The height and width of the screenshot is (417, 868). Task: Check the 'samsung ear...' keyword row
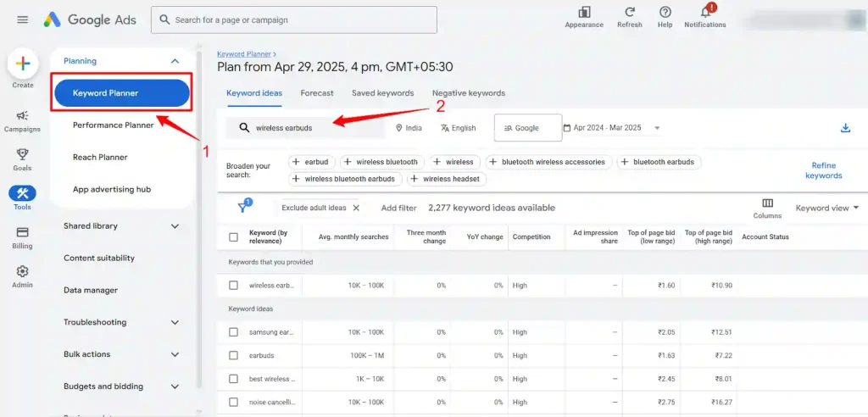tap(234, 332)
